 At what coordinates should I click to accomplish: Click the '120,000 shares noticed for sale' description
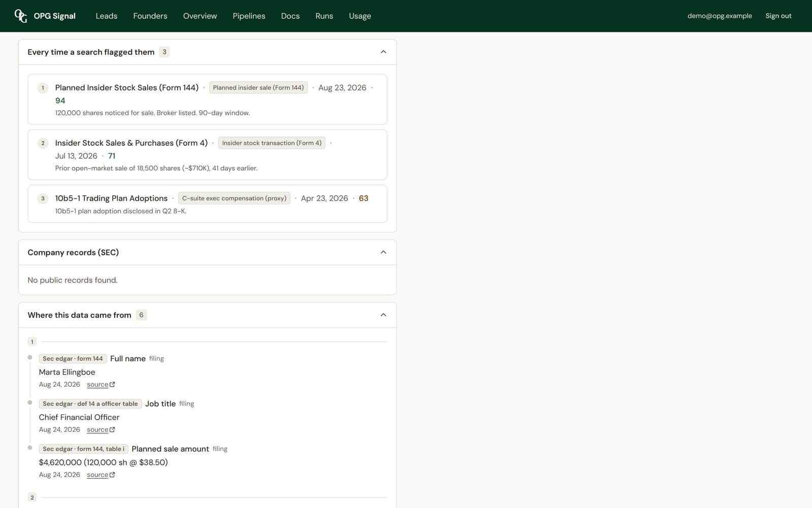coord(152,113)
